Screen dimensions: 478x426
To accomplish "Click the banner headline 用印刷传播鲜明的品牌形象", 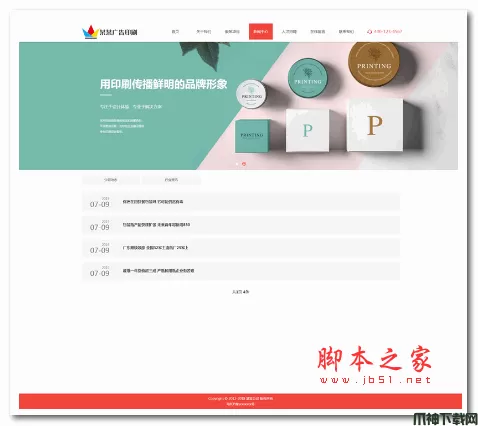I will click(164, 84).
